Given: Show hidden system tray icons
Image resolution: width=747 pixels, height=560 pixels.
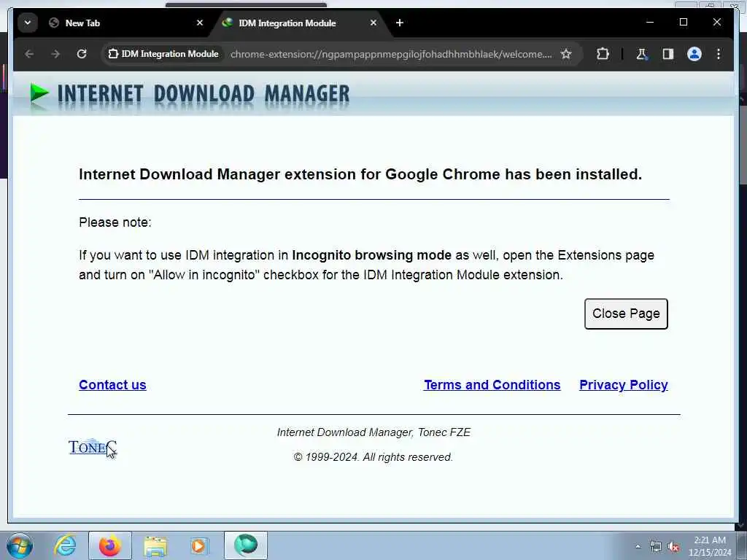Looking at the screenshot, I should click(x=638, y=547).
